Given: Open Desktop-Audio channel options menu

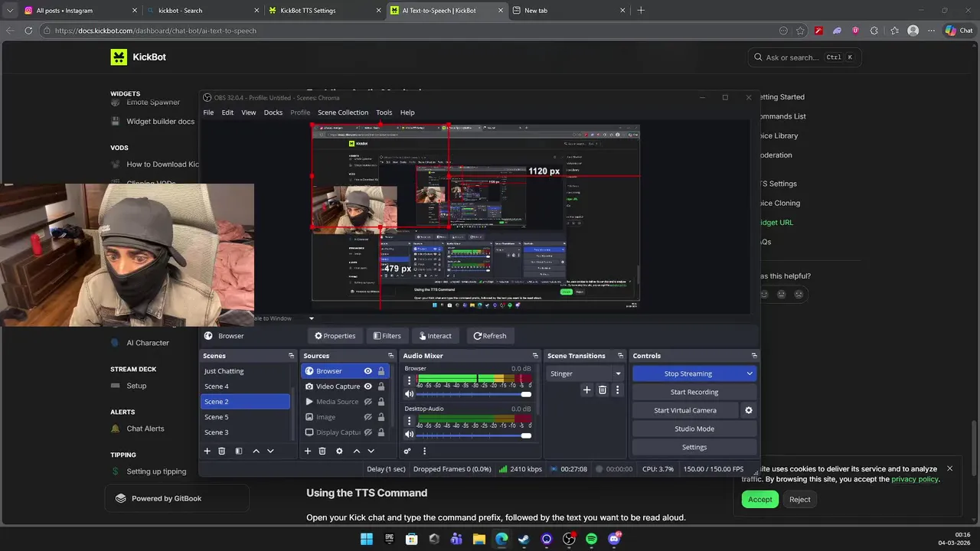Looking at the screenshot, I should tap(409, 422).
